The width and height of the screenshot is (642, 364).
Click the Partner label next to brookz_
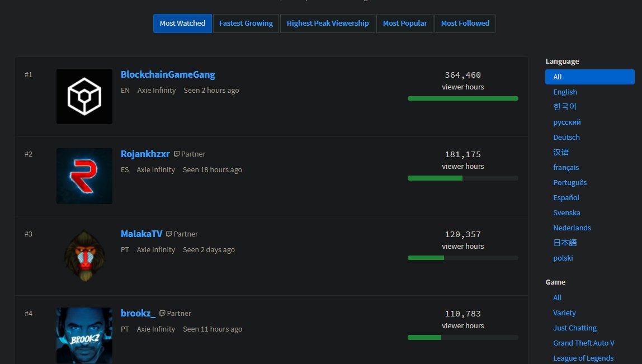click(x=179, y=313)
